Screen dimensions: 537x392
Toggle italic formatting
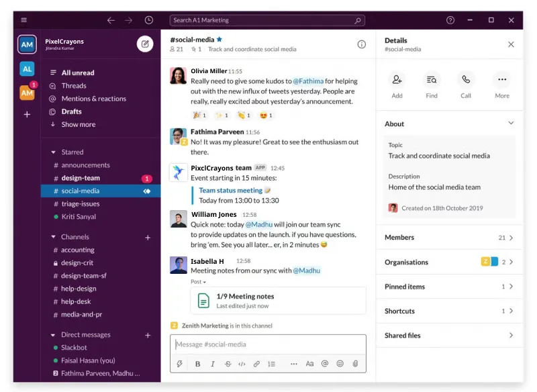213,364
